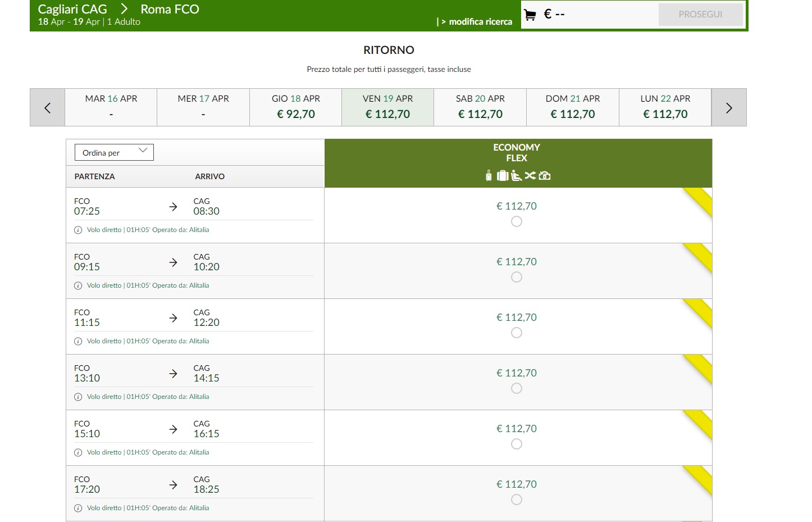The width and height of the screenshot is (812, 522).
Task: Select the LUN 22 APR date cell
Action: (x=665, y=107)
